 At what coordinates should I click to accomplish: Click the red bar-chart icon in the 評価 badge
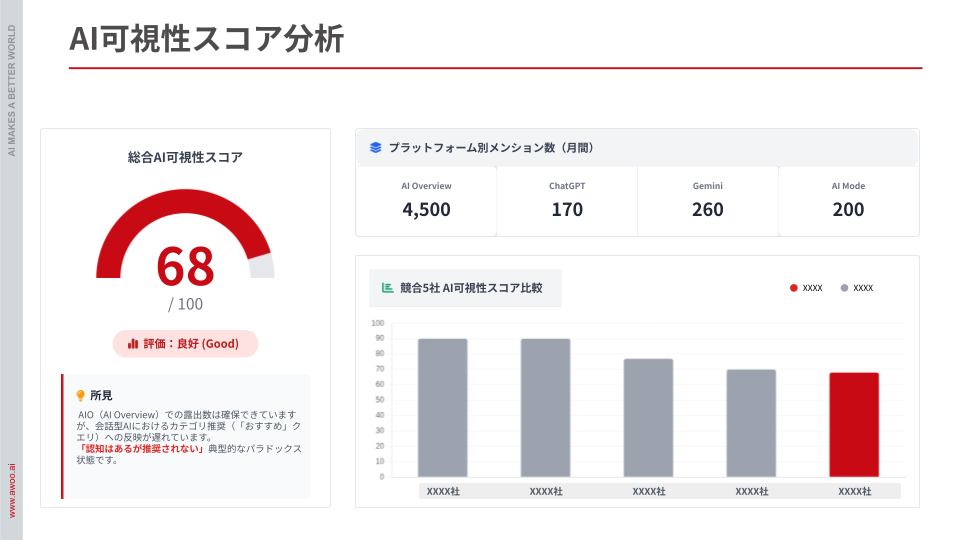coord(133,344)
